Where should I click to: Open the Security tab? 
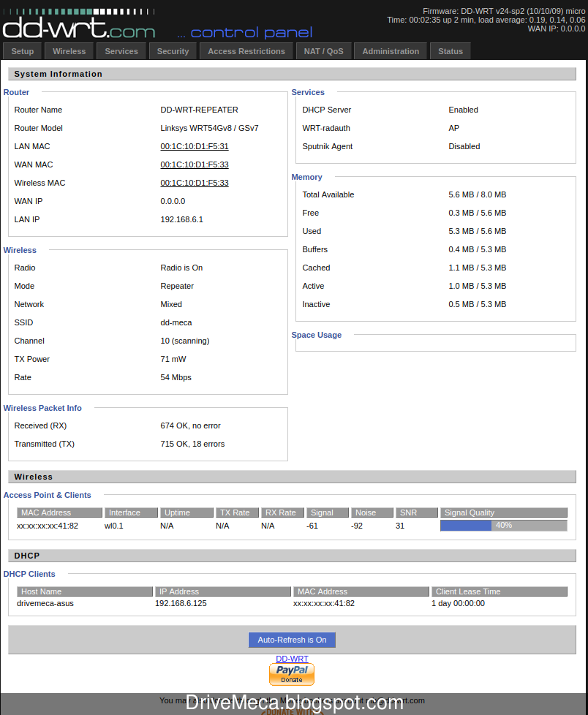(173, 50)
